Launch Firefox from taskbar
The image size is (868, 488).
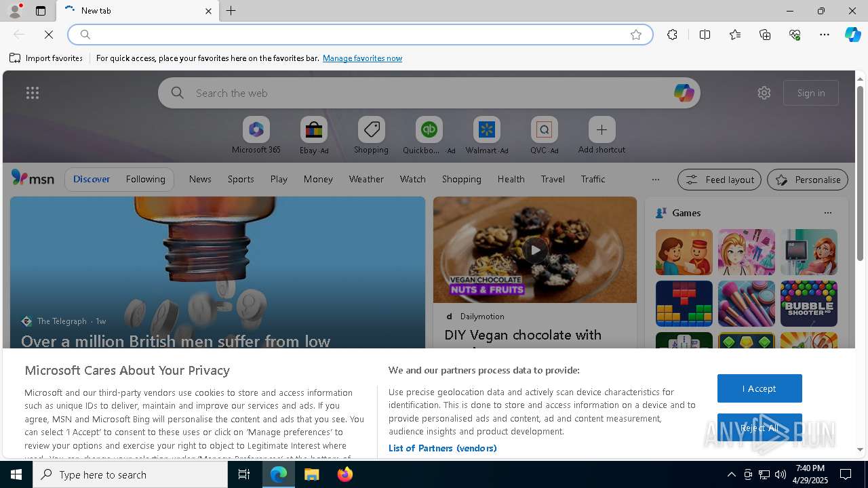pyautogui.click(x=345, y=474)
